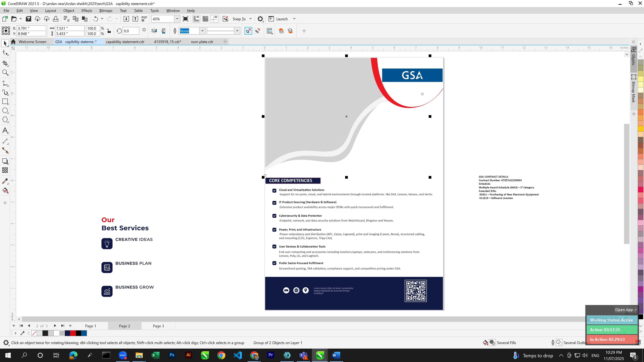Jump to last page button
Viewport: 644px width, 362px height.
(x=63, y=326)
